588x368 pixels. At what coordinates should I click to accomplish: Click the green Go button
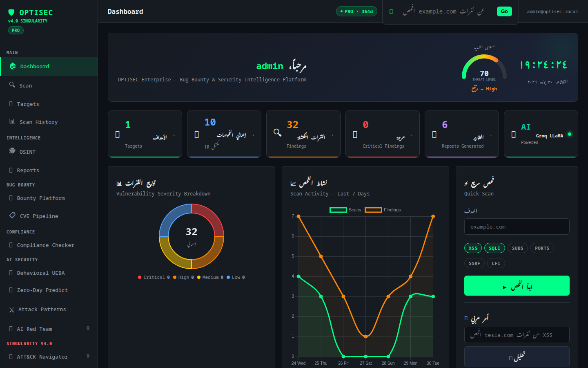(x=504, y=11)
